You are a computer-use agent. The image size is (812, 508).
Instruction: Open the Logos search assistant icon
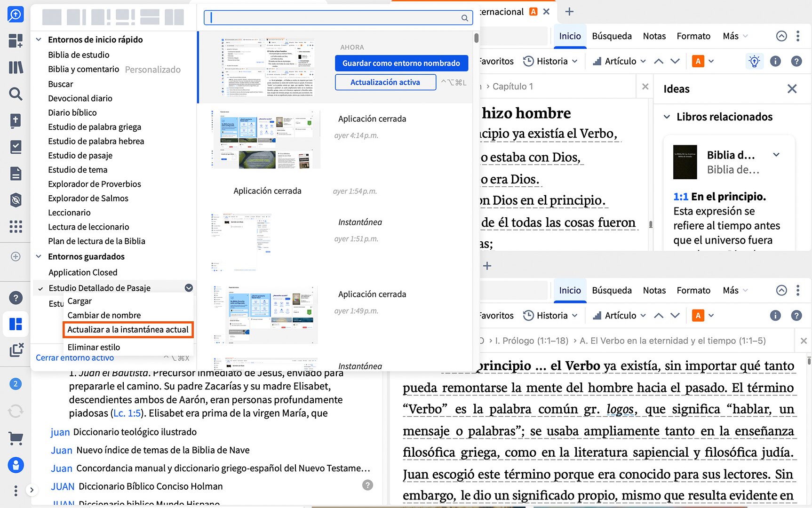[x=16, y=14]
